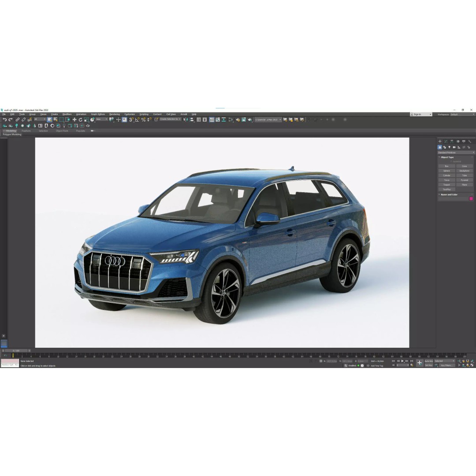Click the Torus primitive button

[x=446, y=180]
